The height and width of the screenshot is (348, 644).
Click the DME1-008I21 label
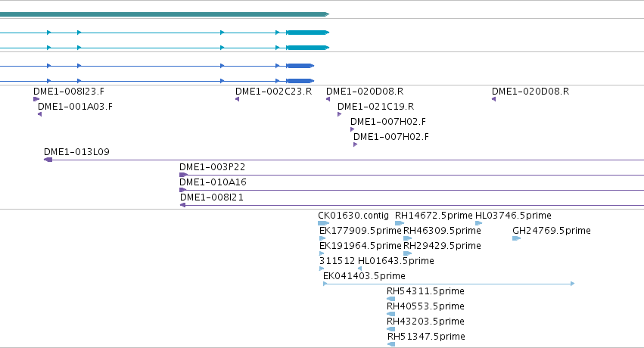212,197
